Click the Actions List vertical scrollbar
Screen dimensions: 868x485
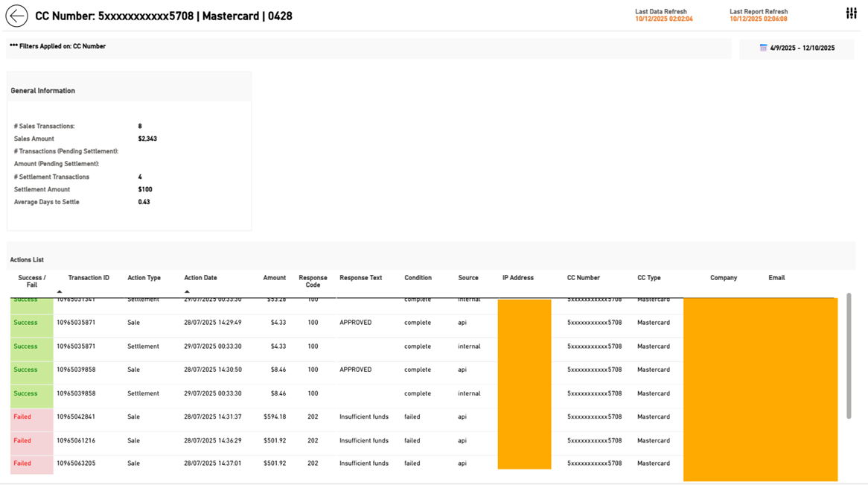[x=849, y=356]
